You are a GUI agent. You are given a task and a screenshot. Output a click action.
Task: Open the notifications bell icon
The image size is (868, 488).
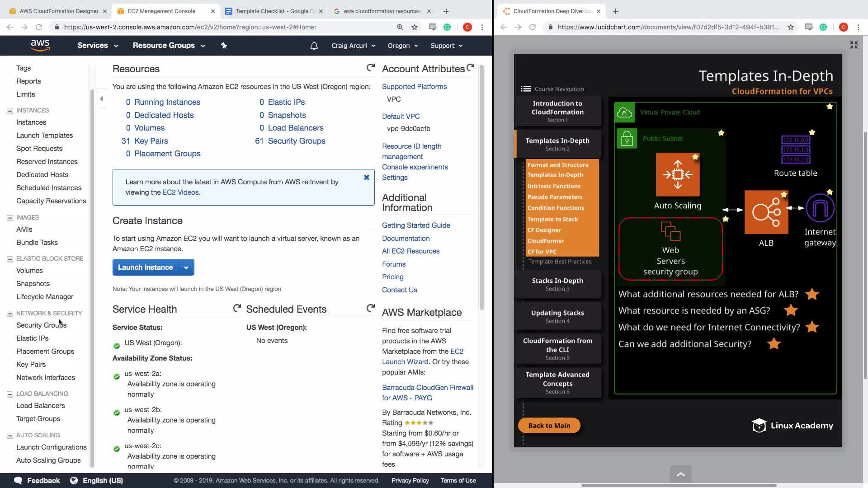314,46
